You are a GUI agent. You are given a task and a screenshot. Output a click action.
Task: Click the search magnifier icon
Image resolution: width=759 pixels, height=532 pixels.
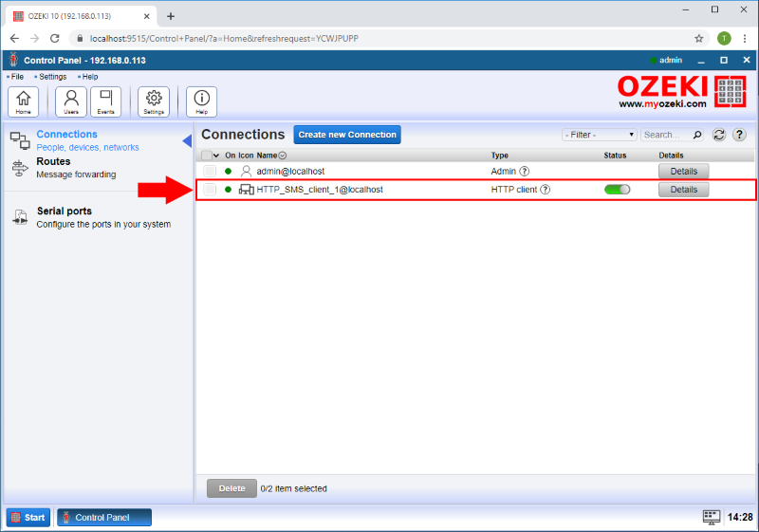[697, 135]
